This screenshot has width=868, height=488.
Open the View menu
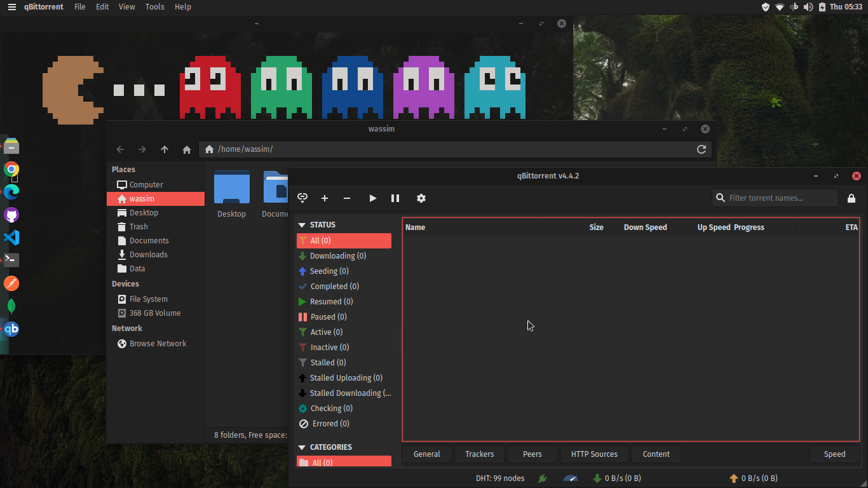click(x=127, y=7)
